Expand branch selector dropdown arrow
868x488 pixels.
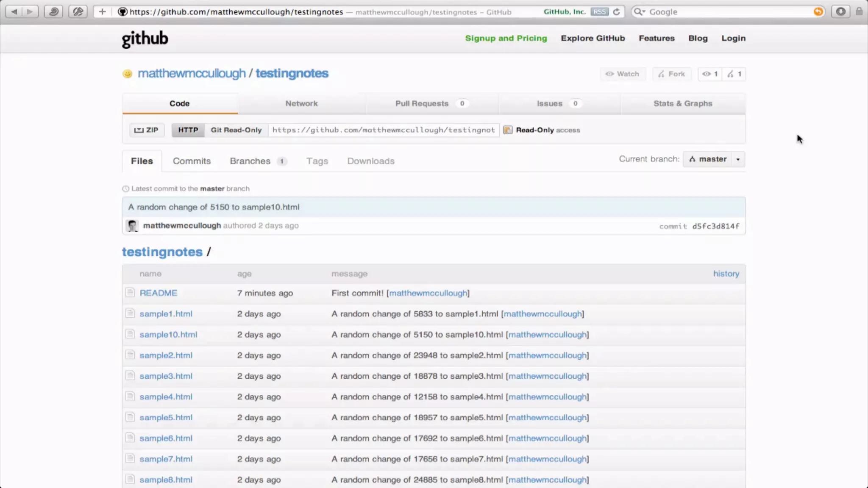coord(738,159)
